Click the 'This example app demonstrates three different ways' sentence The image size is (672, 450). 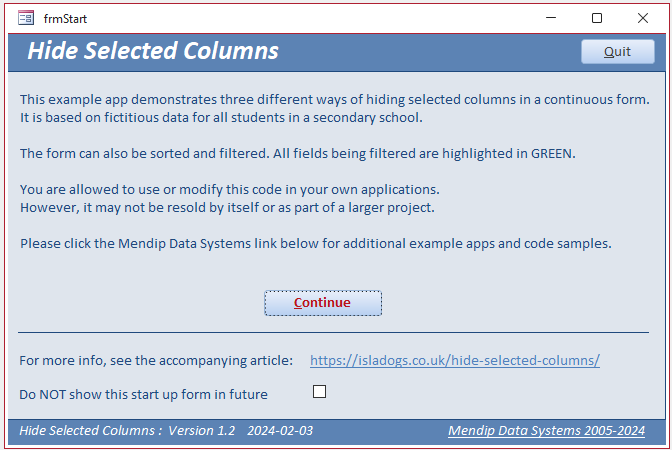coord(335,99)
